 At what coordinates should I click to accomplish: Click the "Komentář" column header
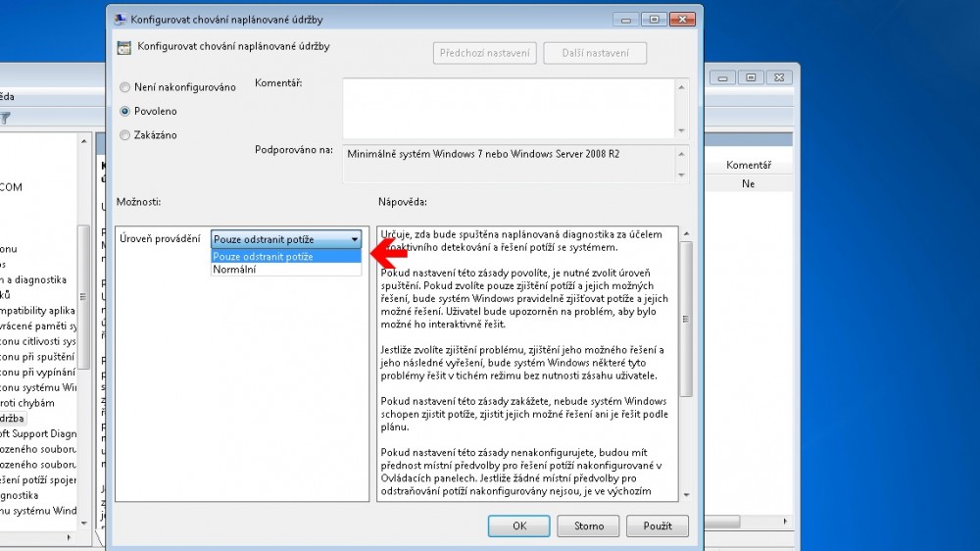pos(748,166)
